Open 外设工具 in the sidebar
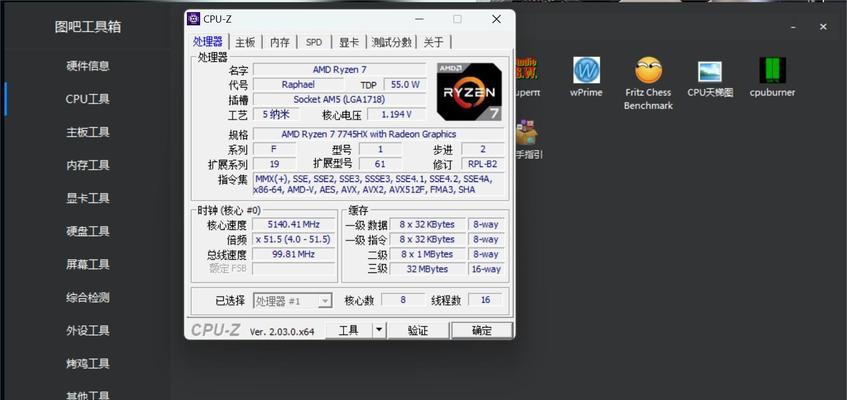Viewport: 847px width, 400px height. [x=88, y=330]
